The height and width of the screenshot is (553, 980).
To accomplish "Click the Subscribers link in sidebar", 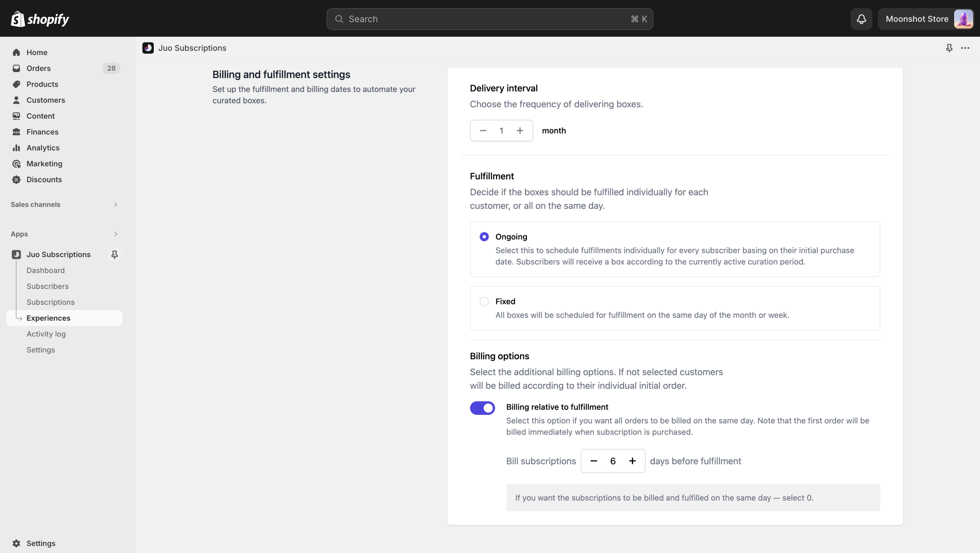I will click(x=47, y=286).
